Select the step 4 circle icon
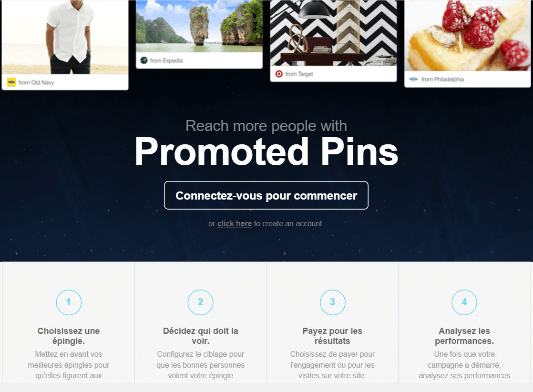Screen dimensions: 533x392 [x=464, y=302]
